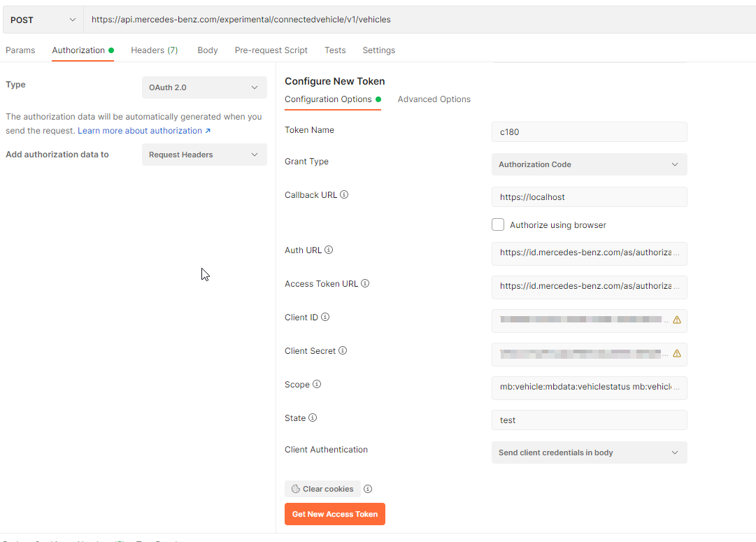The width and height of the screenshot is (756, 542).
Task: Click the Auth URL info icon
Action: pyautogui.click(x=328, y=250)
